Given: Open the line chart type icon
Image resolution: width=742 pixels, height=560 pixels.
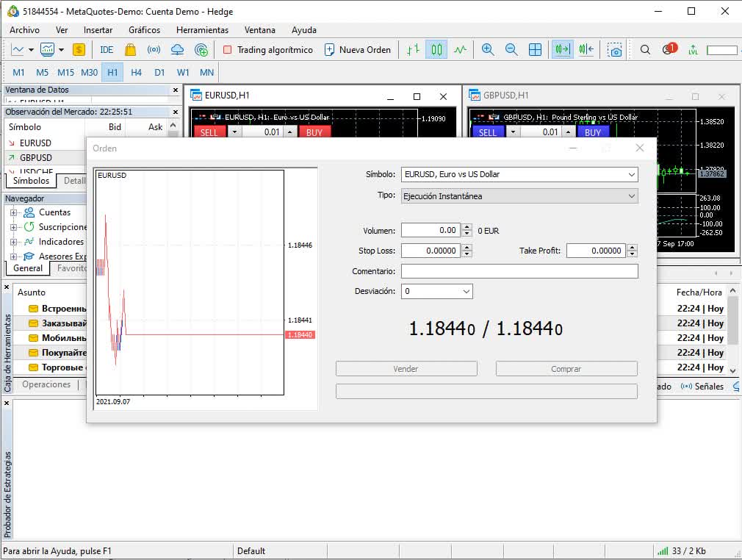Looking at the screenshot, I should (x=18, y=50).
